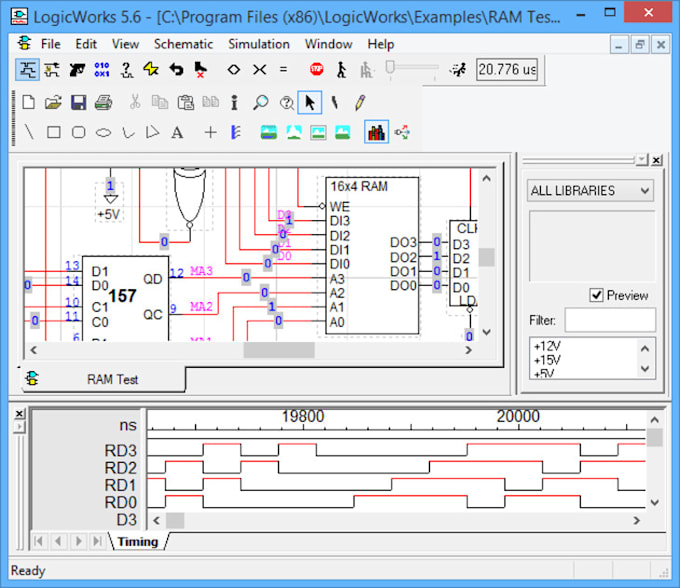Screen dimensions: 680x588
Task: Click the parts library books icon
Action: (x=376, y=132)
